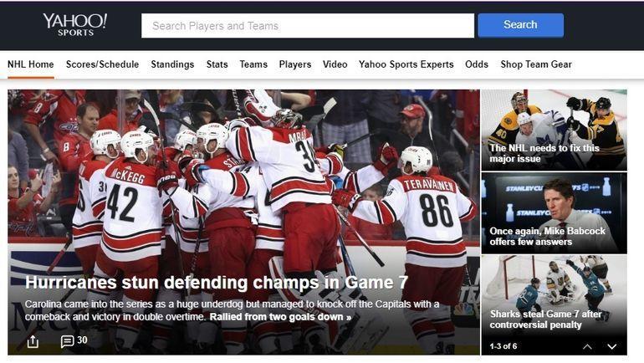
Task: Click the blue Search button
Action: click(520, 25)
